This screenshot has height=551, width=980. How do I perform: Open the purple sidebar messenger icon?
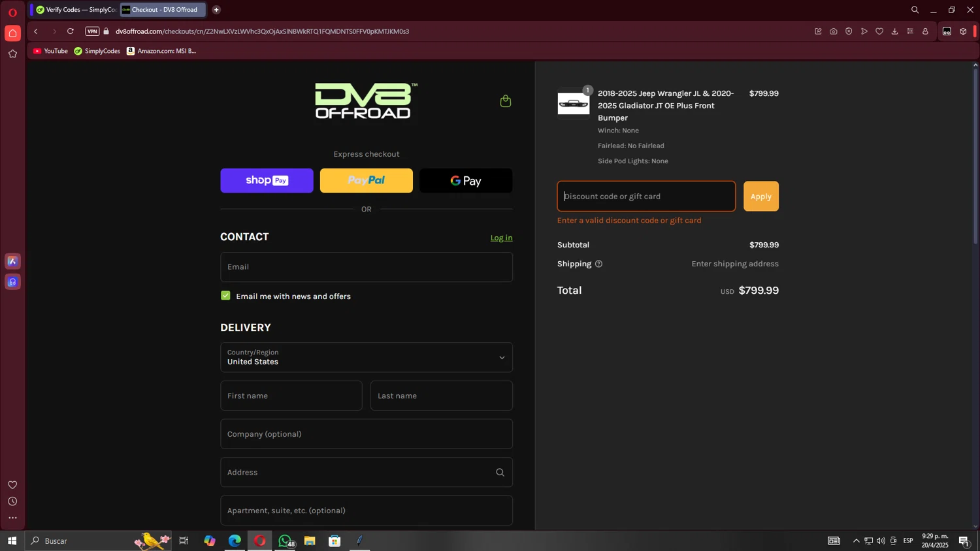(x=12, y=282)
